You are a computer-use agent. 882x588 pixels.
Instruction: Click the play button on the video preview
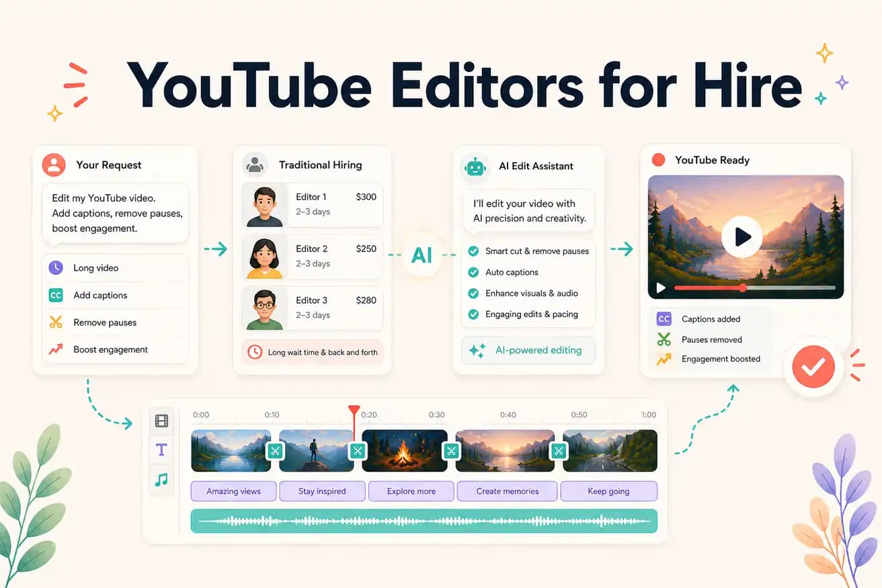[x=741, y=237]
